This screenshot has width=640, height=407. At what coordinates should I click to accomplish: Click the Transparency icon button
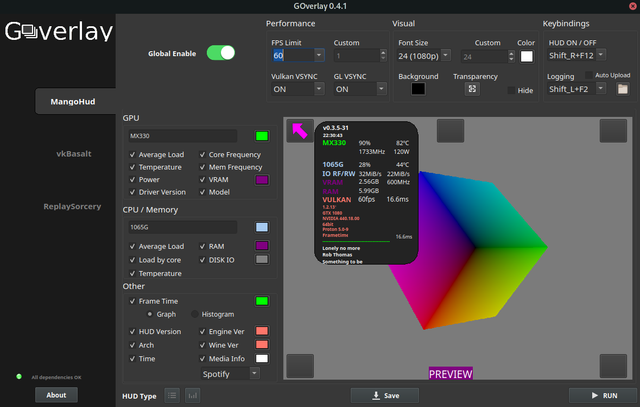(x=472, y=89)
